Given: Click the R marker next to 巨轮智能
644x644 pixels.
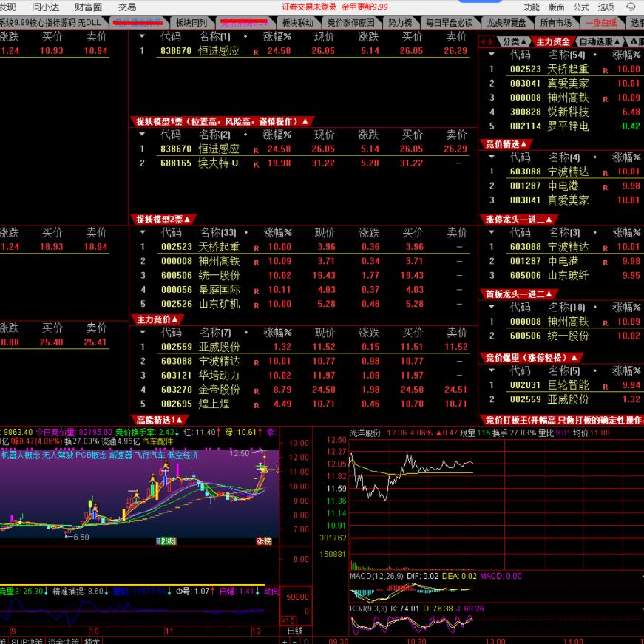Looking at the screenshot, I should (605, 387).
